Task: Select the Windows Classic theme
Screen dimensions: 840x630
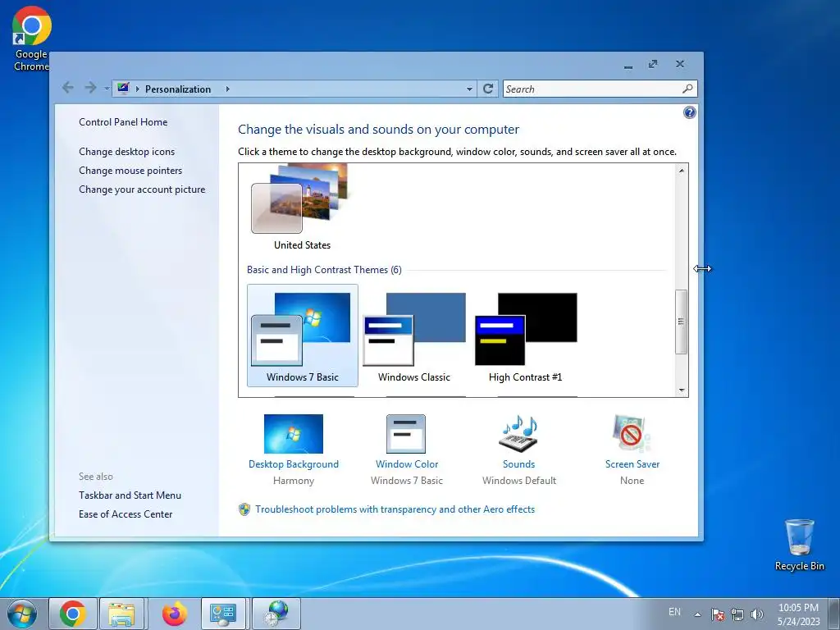Action: [414, 336]
